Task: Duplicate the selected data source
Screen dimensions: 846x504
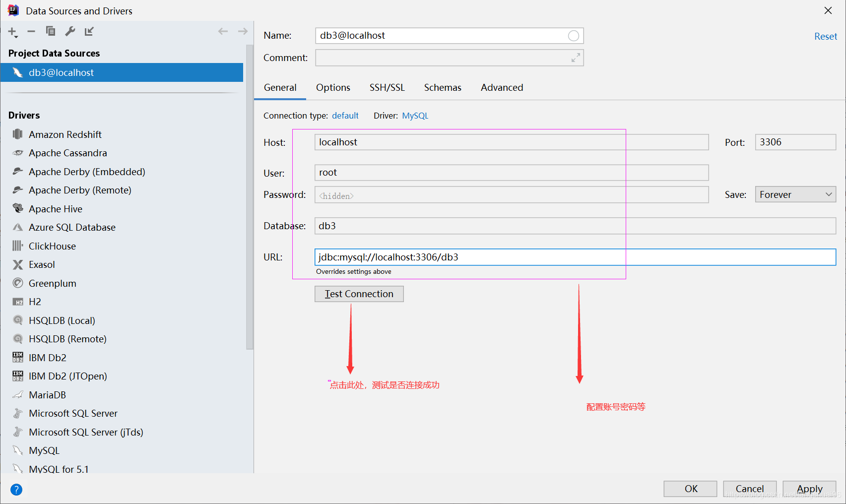Action: [x=50, y=31]
